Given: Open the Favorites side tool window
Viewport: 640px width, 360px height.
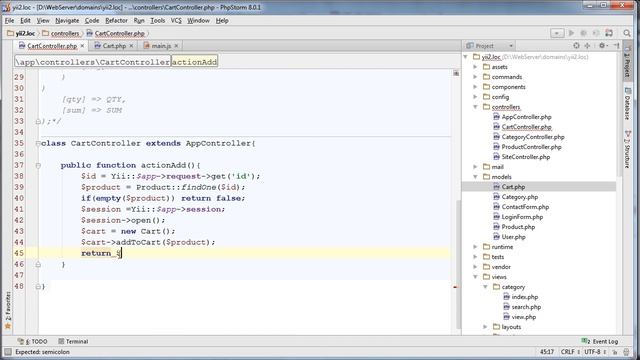Looking at the screenshot, I should pyautogui.click(x=7, y=310).
